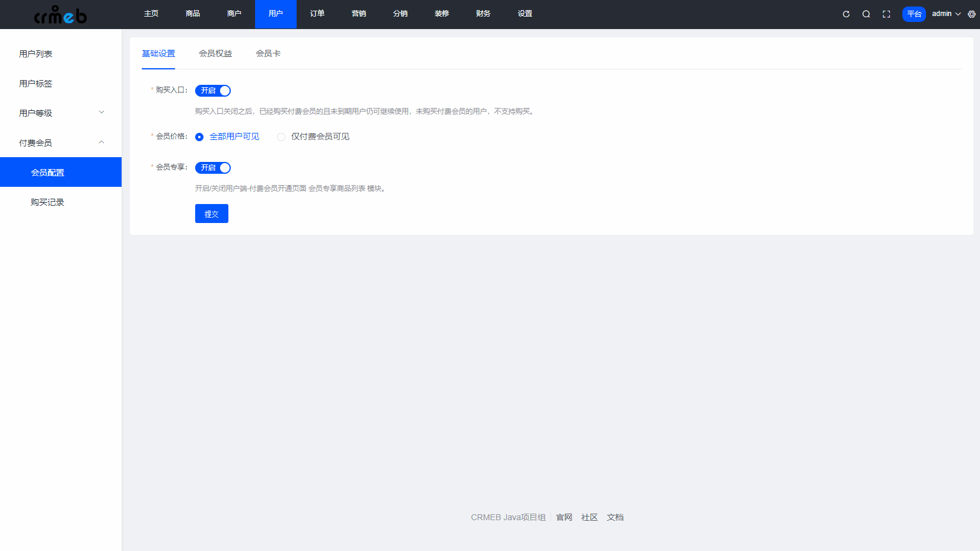Switch to the 会员权益 tab

point(215,53)
